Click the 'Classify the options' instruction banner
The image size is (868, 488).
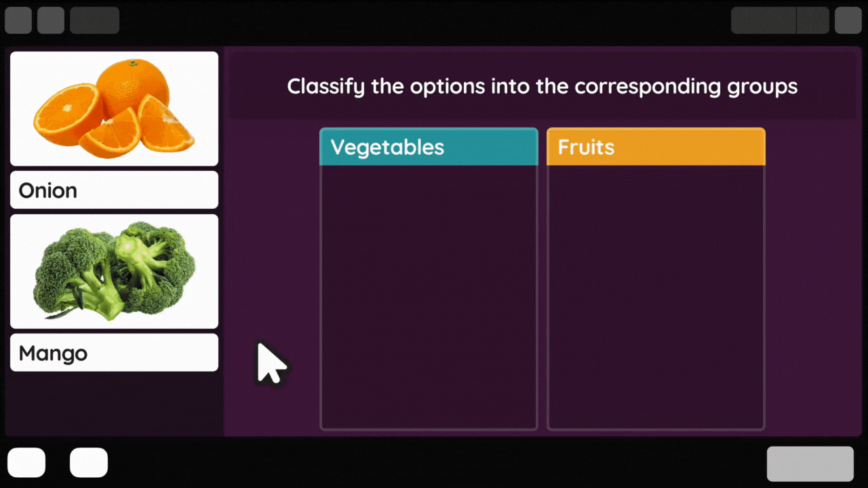[x=542, y=87]
